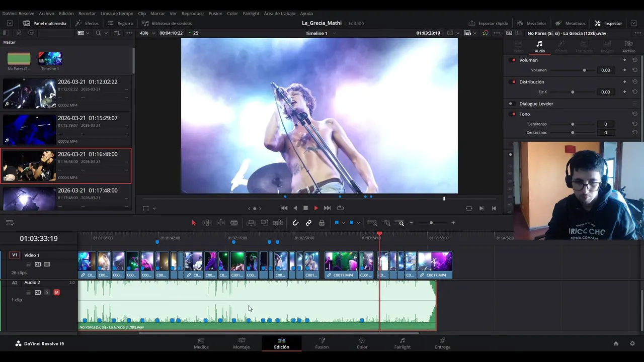The width and height of the screenshot is (644, 362).
Task: Stop playback in the viewer
Action: tap(305, 208)
